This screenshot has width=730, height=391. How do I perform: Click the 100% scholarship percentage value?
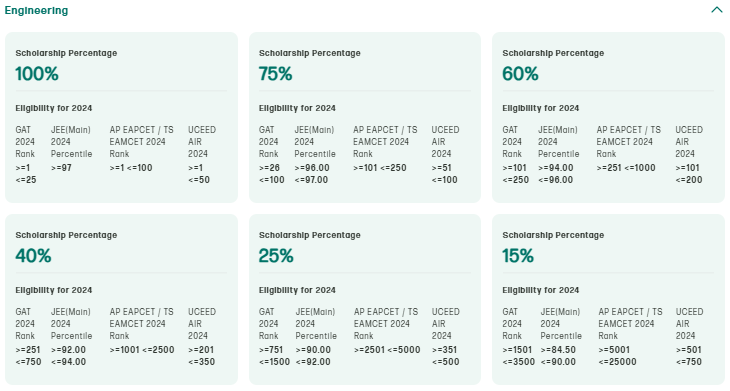click(37, 74)
